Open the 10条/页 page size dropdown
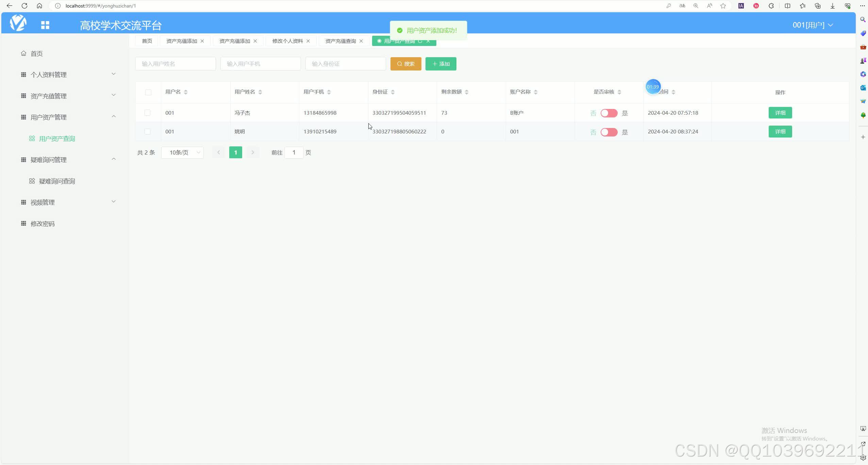 pos(182,153)
